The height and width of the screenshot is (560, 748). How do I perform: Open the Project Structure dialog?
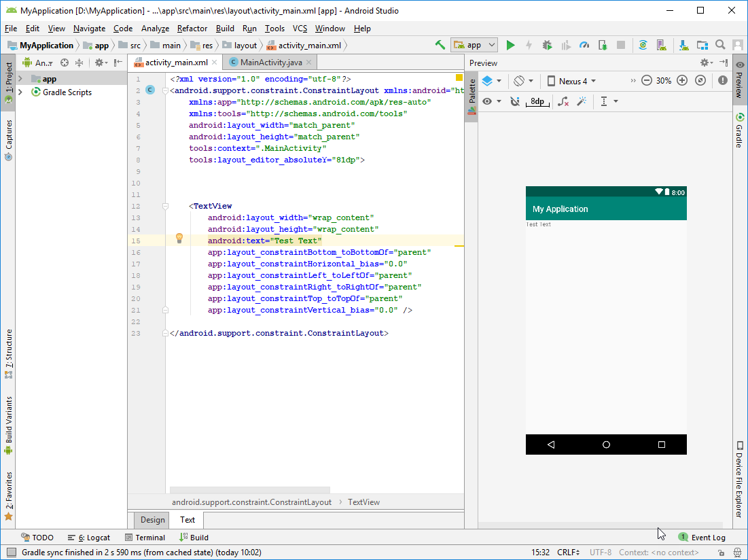pyautogui.click(x=702, y=45)
